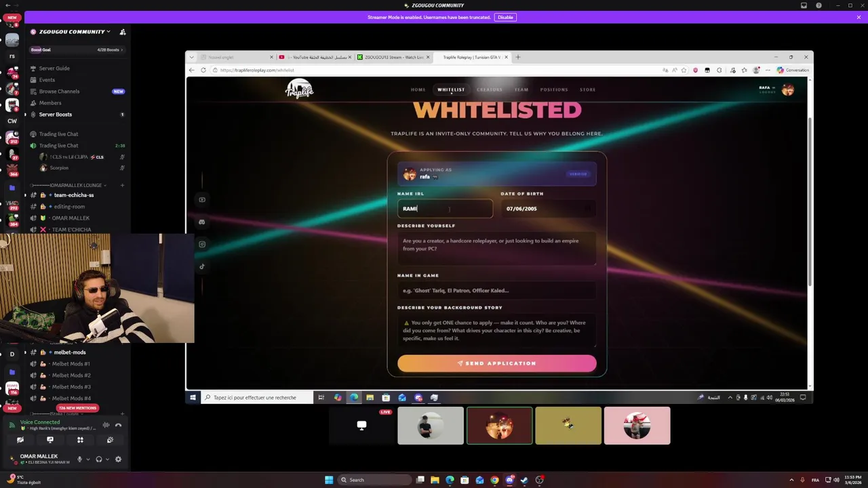Disconnect from voice with the hang-up icon
The height and width of the screenshot is (488, 868).
tap(118, 425)
